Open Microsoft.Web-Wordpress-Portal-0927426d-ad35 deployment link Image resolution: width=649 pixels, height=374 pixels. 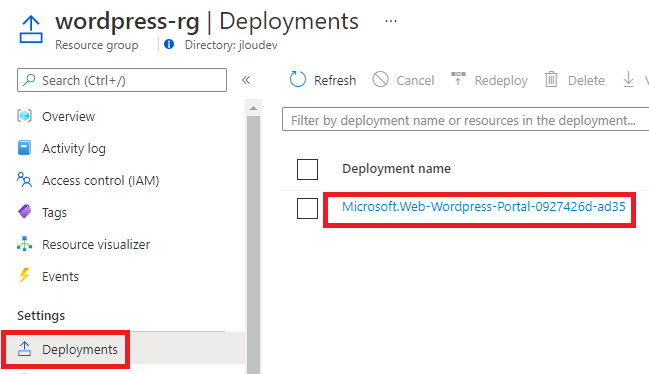(483, 206)
